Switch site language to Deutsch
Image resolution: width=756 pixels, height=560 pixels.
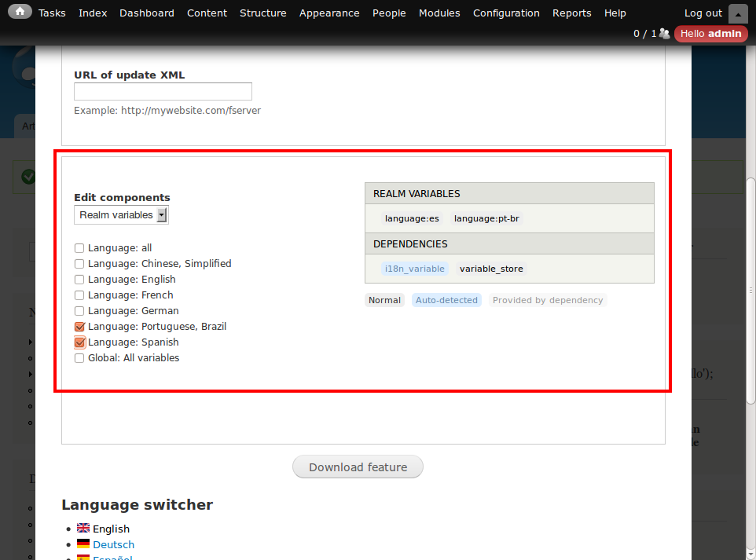coord(113,544)
